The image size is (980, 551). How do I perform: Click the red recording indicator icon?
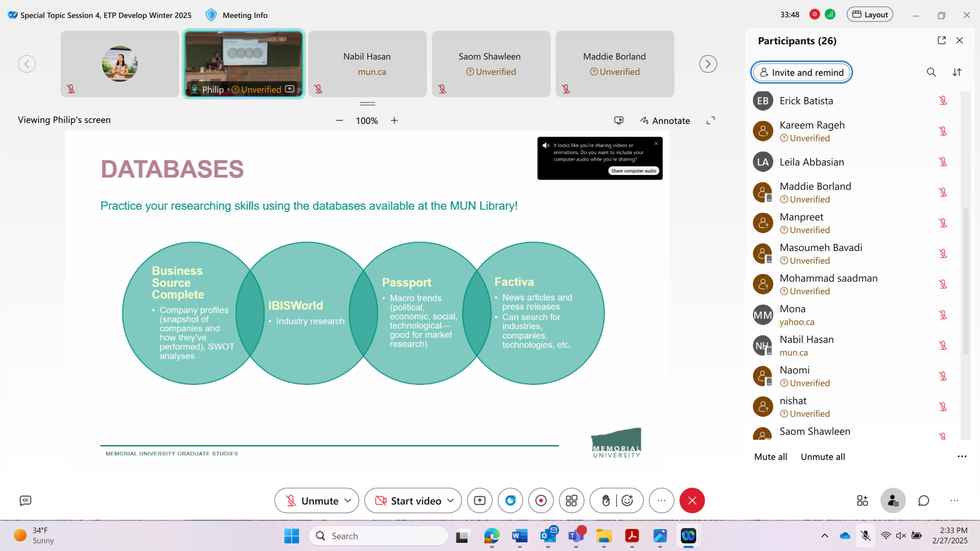(x=815, y=14)
